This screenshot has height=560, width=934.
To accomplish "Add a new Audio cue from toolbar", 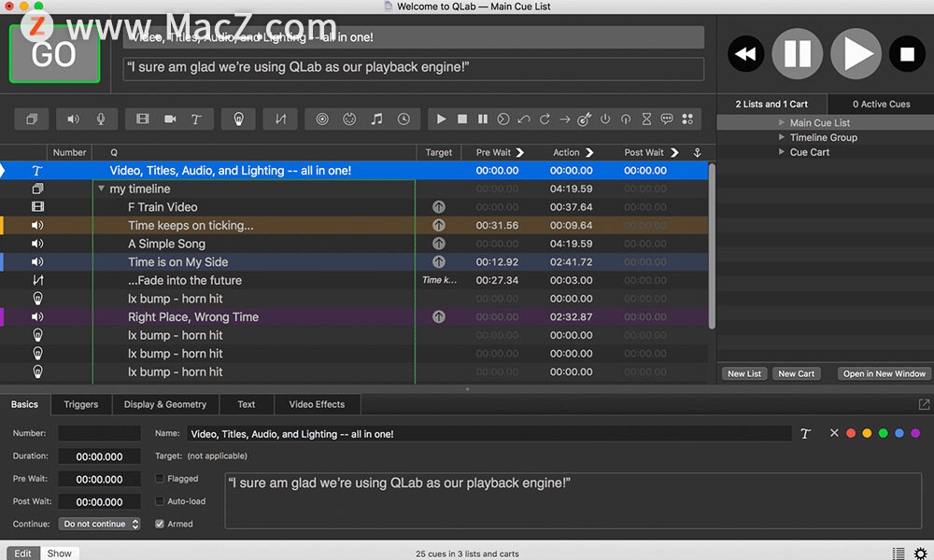I will [x=73, y=119].
